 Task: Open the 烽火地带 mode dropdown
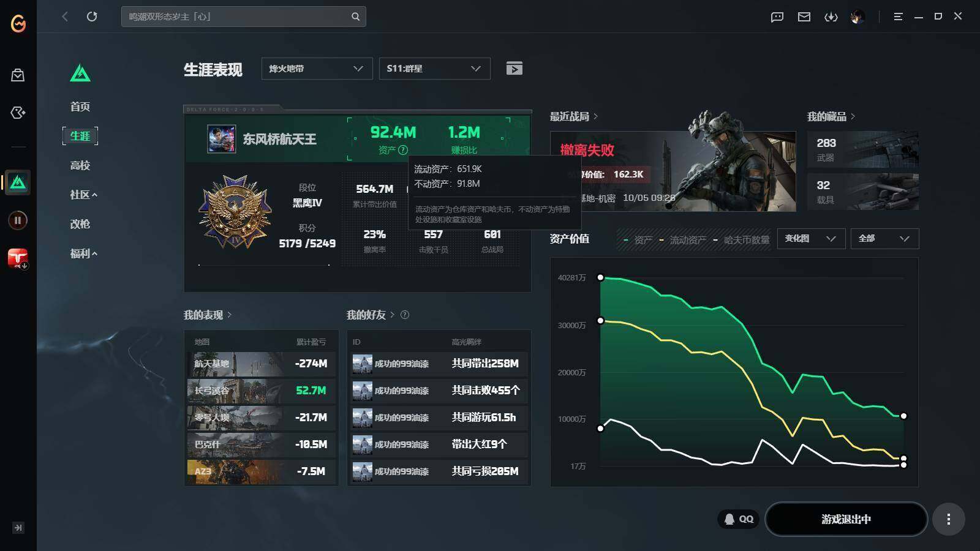pos(317,69)
